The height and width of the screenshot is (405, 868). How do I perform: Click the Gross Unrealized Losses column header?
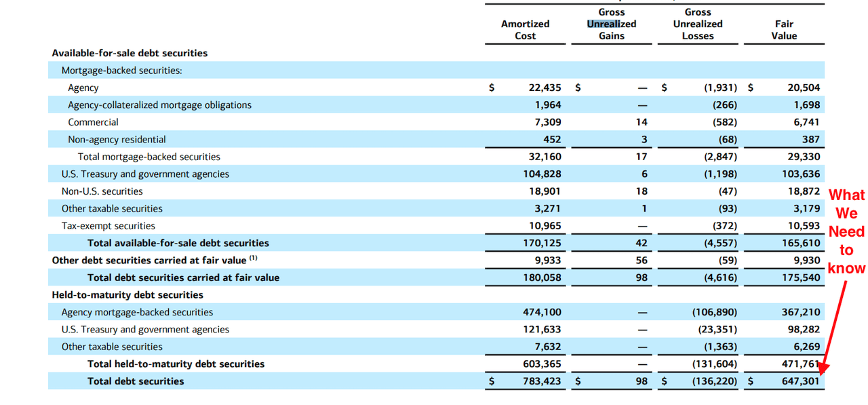click(x=698, y=24)
